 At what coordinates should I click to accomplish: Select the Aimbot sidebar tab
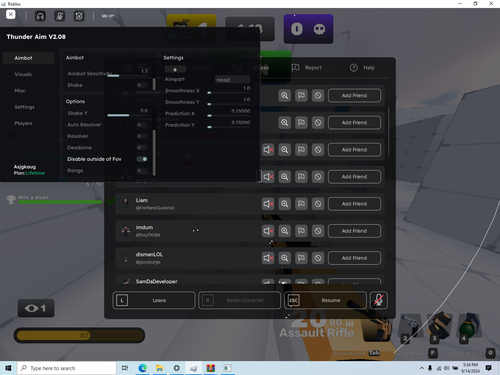tap(28, 58)
